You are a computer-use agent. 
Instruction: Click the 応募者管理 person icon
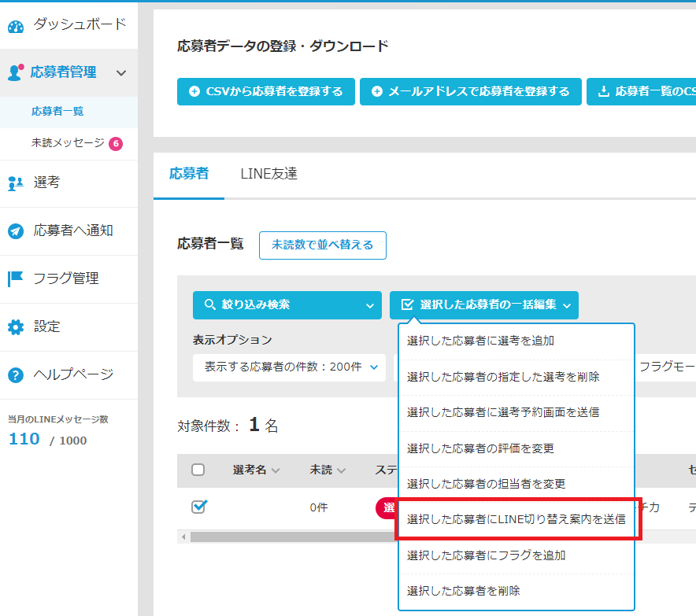[x=16, y=72]
